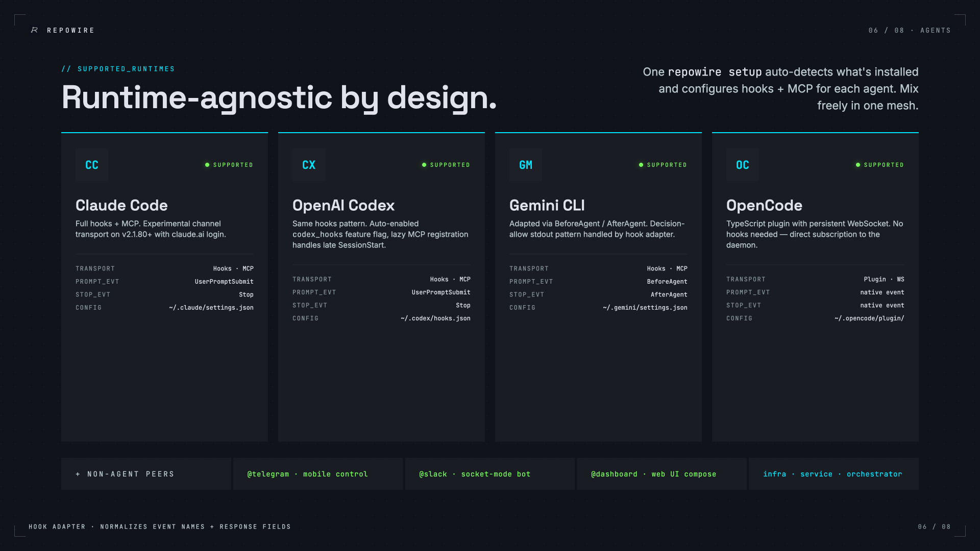Open the Claude Code card title
Image resolution: width=980 pixels, height=551 pixels.
pos(121,205)
